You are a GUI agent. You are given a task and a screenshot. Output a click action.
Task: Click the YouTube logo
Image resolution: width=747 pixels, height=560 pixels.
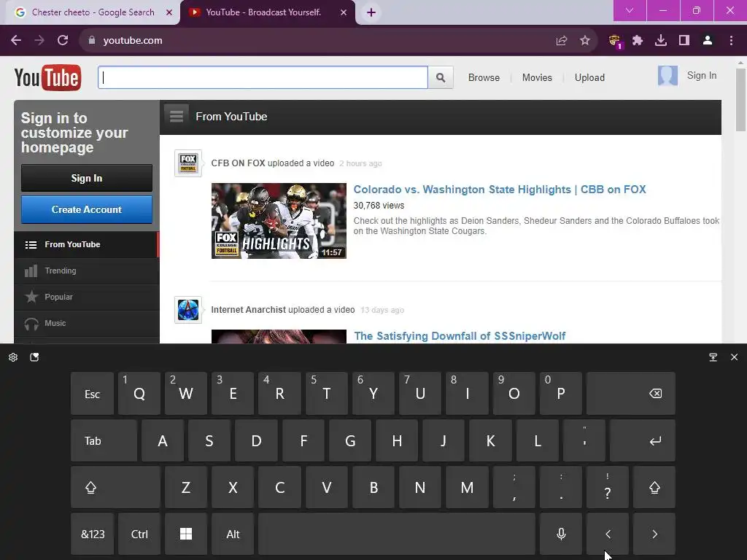click(x=47, y=77)
